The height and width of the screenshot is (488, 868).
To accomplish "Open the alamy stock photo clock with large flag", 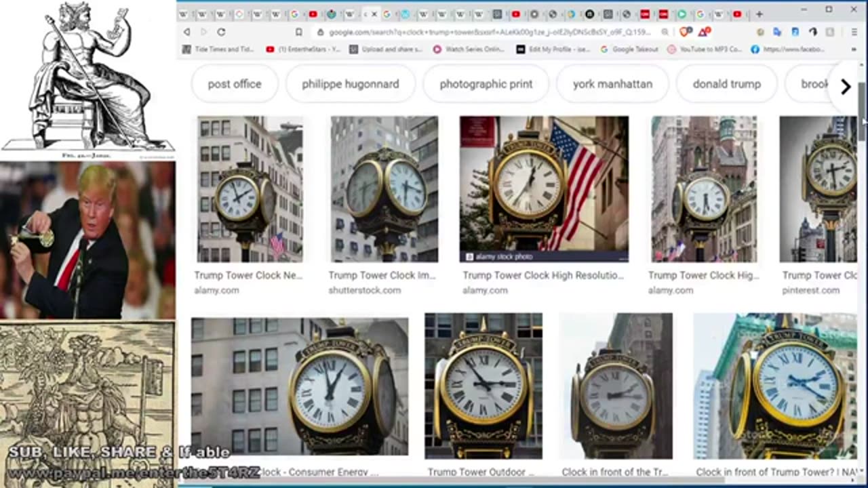I will click(544, 189).
